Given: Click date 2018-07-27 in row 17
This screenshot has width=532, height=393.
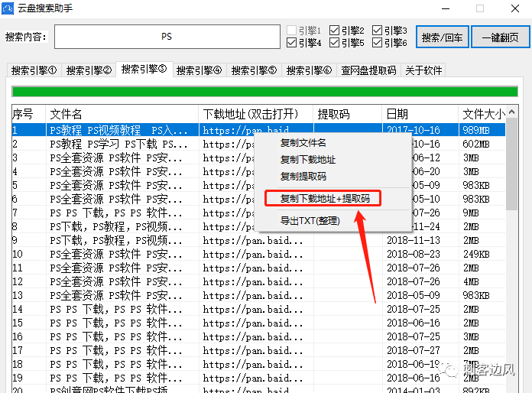Looking at the screenshot, I should click(414, 350).
